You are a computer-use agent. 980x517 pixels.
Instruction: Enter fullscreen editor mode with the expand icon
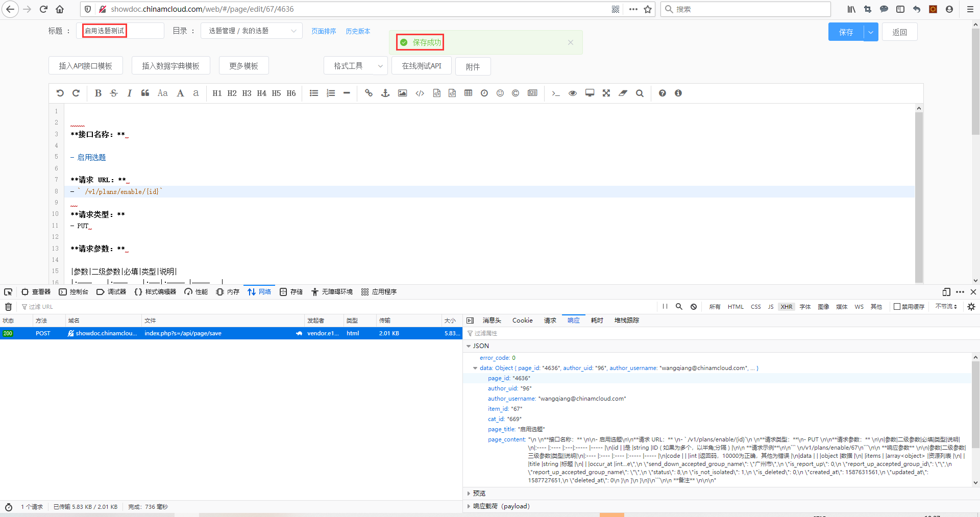click(x=606, y=93)
